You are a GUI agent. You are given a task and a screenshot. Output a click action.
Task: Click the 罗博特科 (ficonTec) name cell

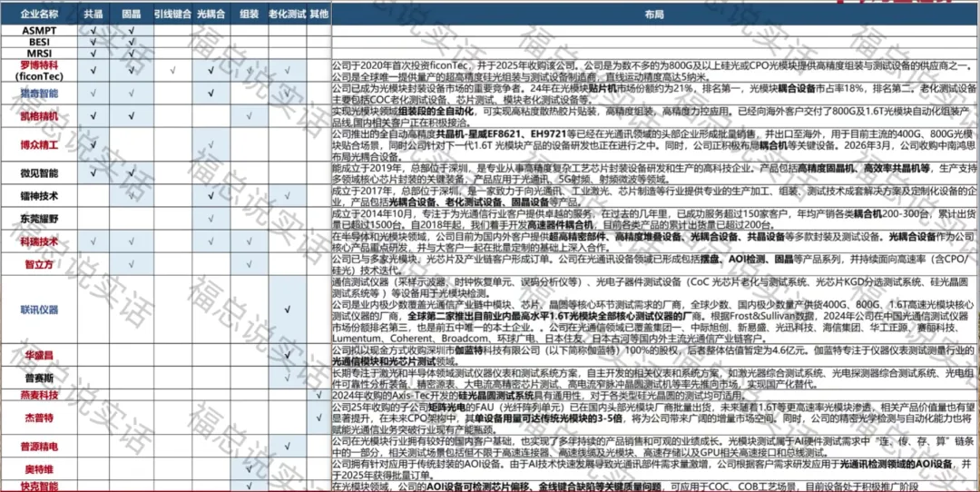(x=38, y=71)
